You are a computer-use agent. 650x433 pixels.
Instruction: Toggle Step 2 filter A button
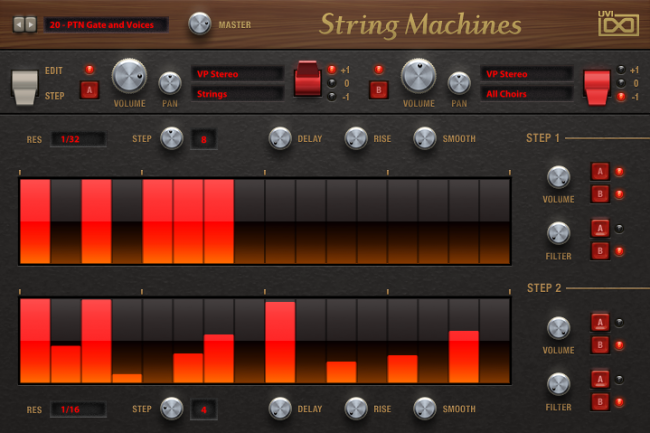pyautogui.click(x=600, y=379)
